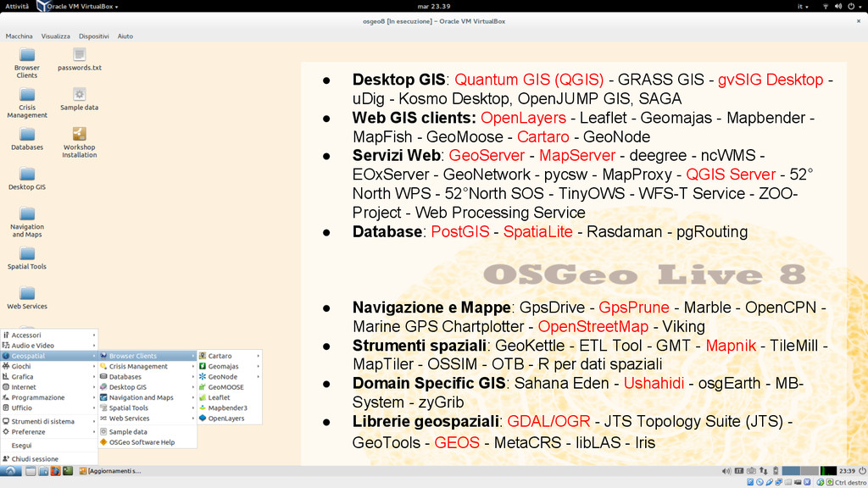Open the Crisis Management desktop folder
This screenshot has width=868, height=488.
[x=26, y=103]
